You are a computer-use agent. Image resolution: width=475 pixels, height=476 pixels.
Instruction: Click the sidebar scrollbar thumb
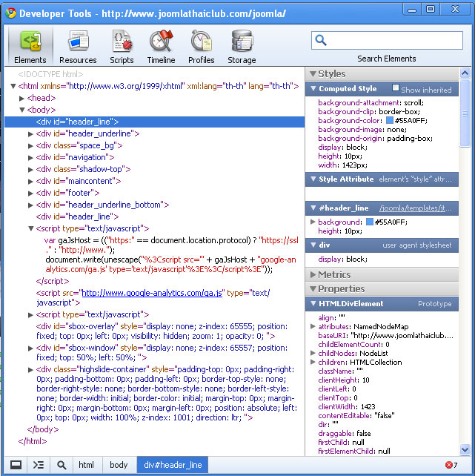coord(465,113)
